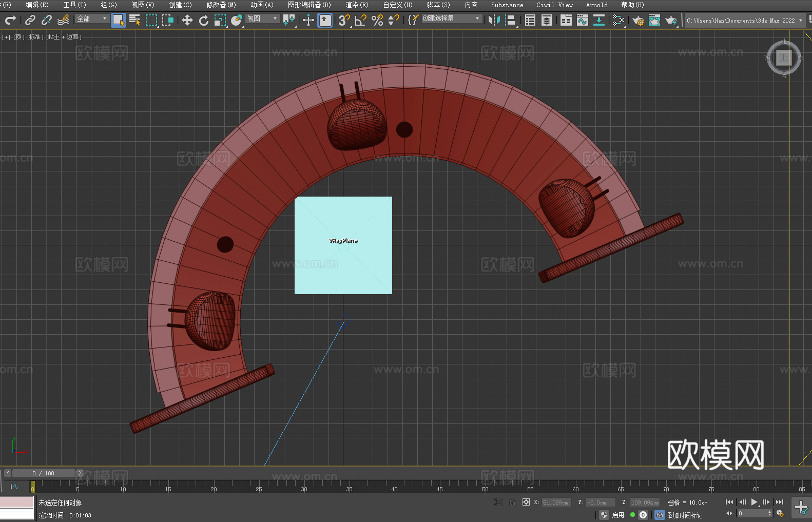
Task: Activate the Select Object tool
Action: click(119, 20)
